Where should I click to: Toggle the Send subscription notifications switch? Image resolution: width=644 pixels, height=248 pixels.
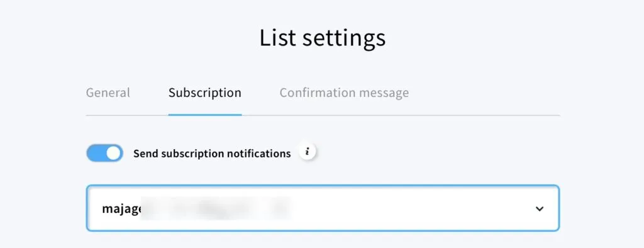[105, 153]
